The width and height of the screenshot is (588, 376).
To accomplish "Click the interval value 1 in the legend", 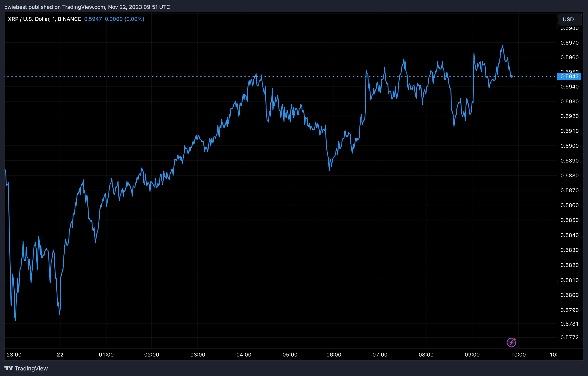I will pyautogui.click(x=53, y=19).
